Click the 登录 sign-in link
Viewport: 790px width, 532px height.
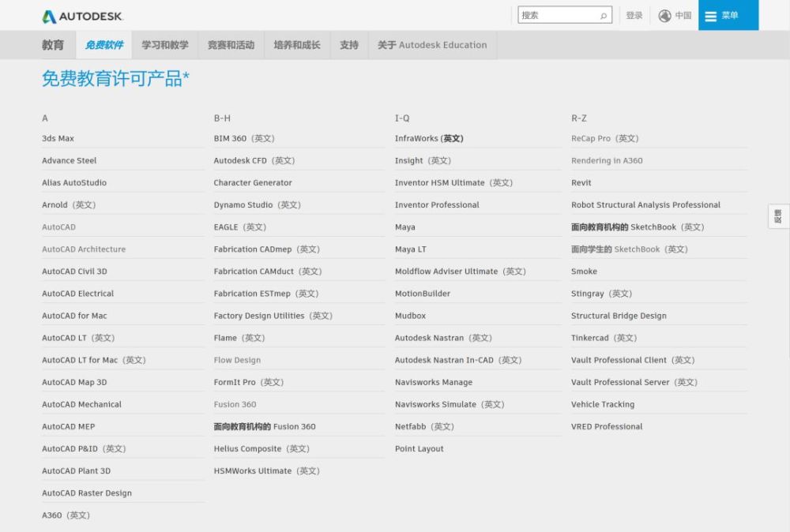(x=634, y=16)
